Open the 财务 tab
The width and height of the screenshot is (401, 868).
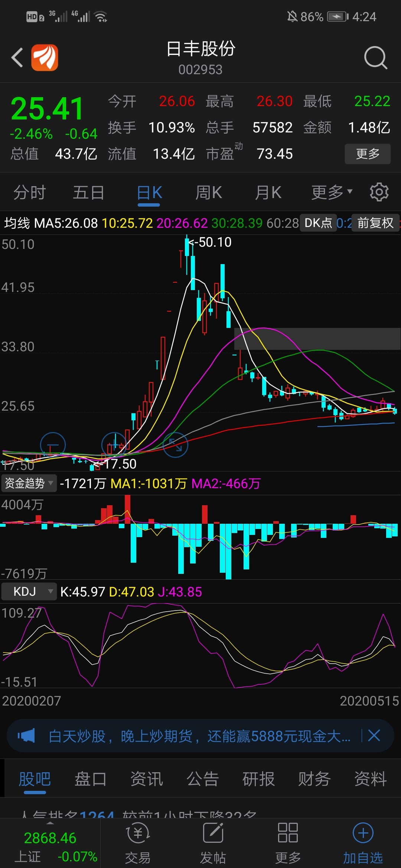(x=314, y=779)
